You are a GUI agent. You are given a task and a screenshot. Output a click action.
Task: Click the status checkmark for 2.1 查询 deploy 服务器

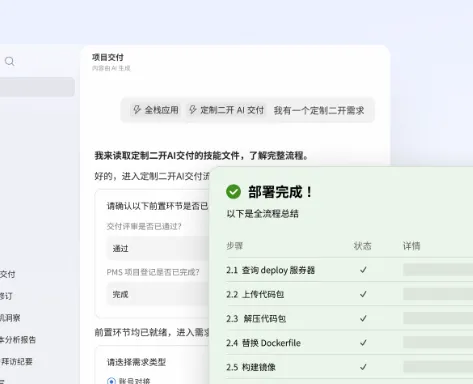pos(363,270)
